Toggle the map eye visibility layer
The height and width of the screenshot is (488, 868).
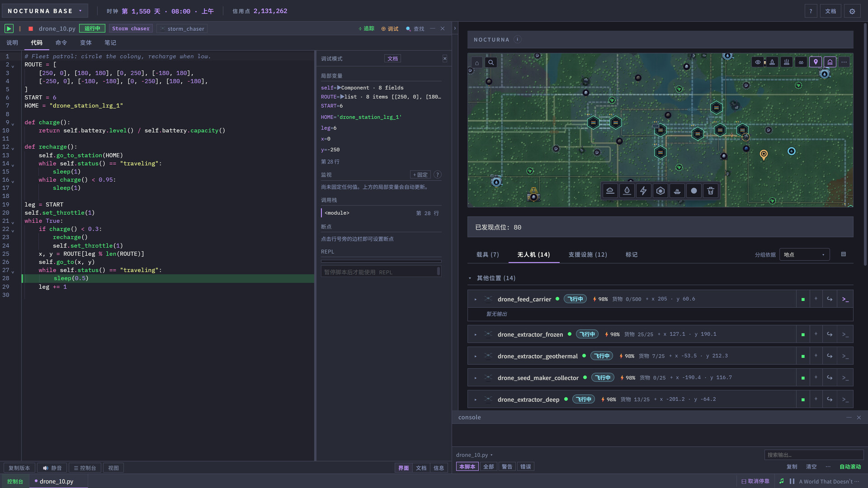[x=758, y=62]
